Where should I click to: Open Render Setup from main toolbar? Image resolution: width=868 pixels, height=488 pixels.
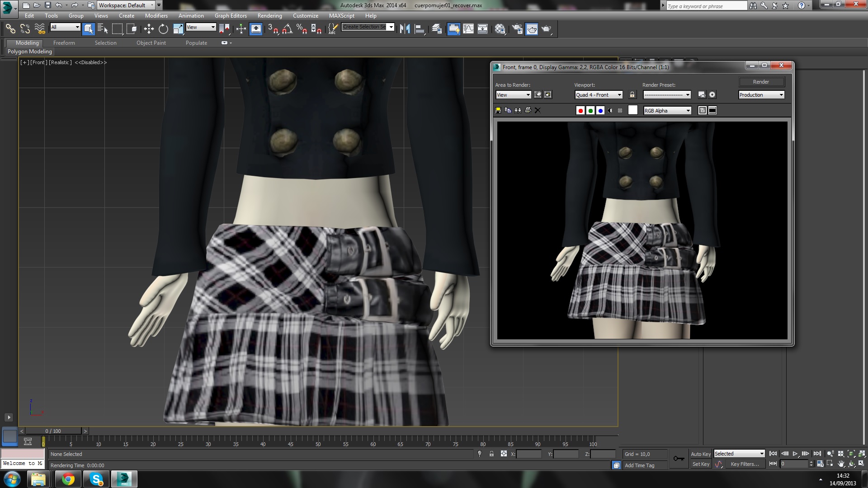click(x=517, y=29)
